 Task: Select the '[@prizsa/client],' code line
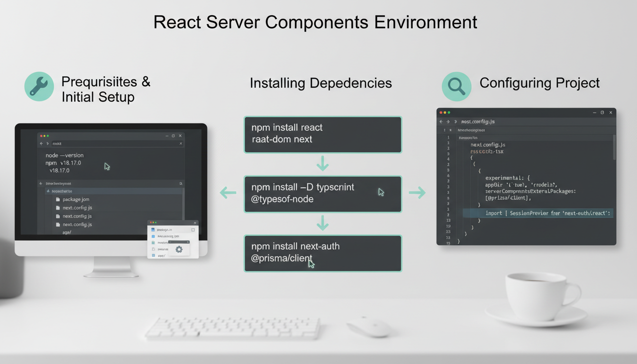[x=508, y=198]
